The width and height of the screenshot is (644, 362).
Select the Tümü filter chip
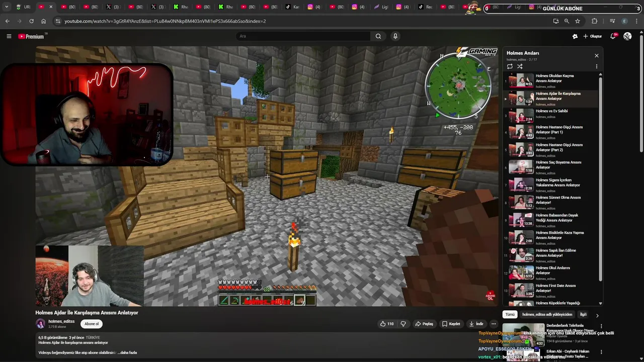pos(510,315)
